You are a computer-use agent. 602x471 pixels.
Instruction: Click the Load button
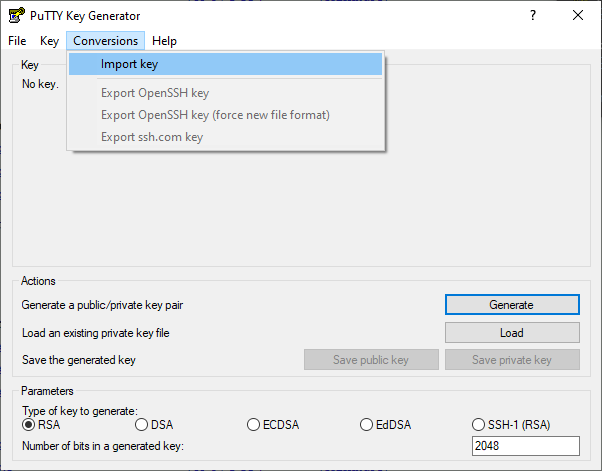tap(512, 332)
